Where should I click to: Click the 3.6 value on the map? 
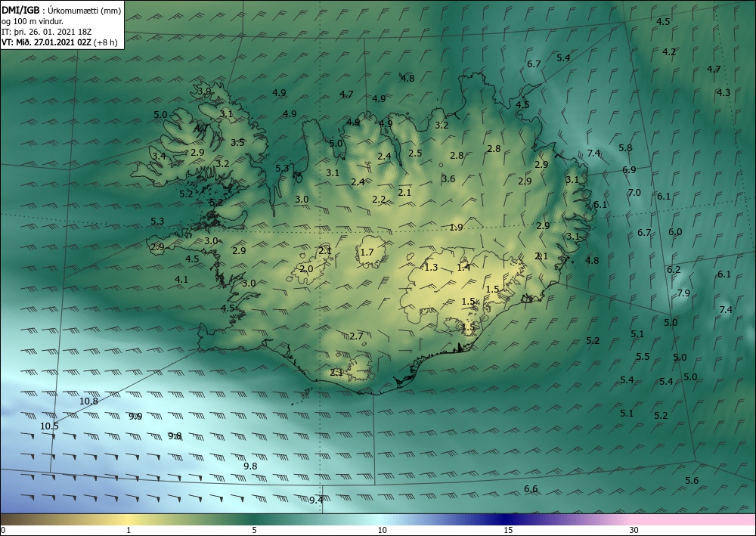(x=448, y=179)
